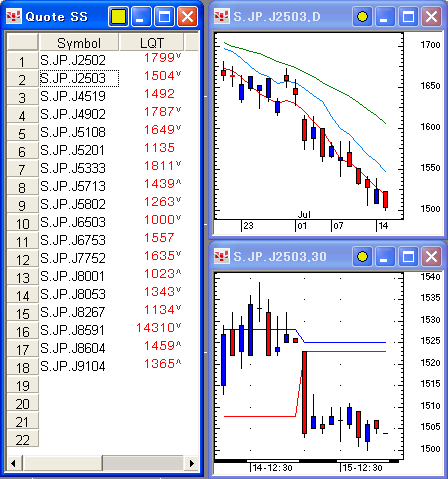Click the LQT value 1787 for J4902
Screen dimensions: 448x479
pos(162,112)
